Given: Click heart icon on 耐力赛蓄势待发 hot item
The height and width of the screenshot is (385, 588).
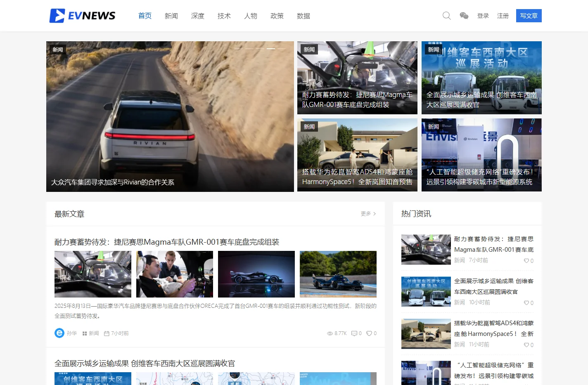Looking at the screenshot, I should point(526,261).
